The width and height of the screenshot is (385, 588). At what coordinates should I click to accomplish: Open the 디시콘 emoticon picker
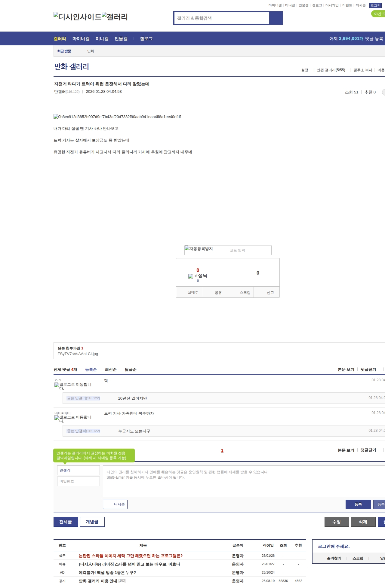pos(115,504)
